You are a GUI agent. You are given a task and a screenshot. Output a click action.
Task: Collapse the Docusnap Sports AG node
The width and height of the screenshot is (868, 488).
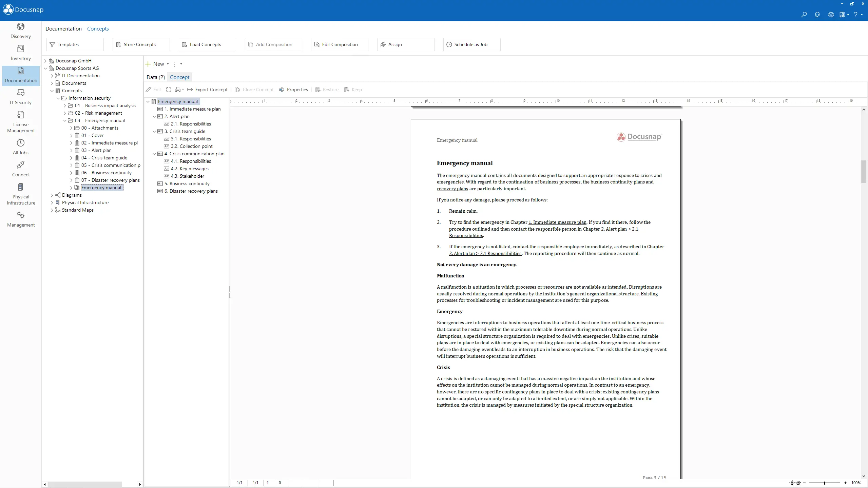click(x=45, y=68)
